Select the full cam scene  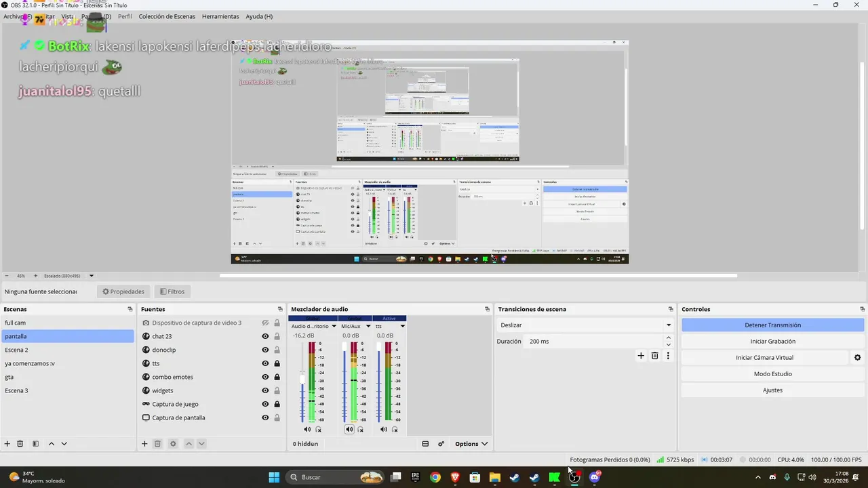(67, 323)
